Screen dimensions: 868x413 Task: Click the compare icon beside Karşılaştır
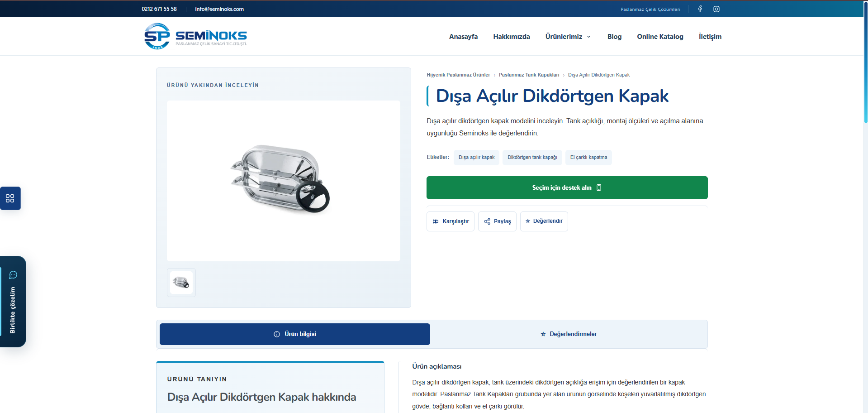(x=436, y=221)
